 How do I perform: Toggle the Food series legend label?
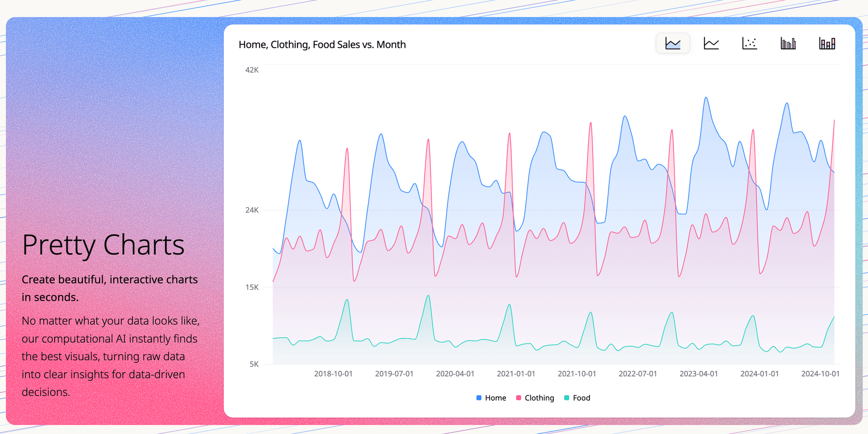click(581, 398)
